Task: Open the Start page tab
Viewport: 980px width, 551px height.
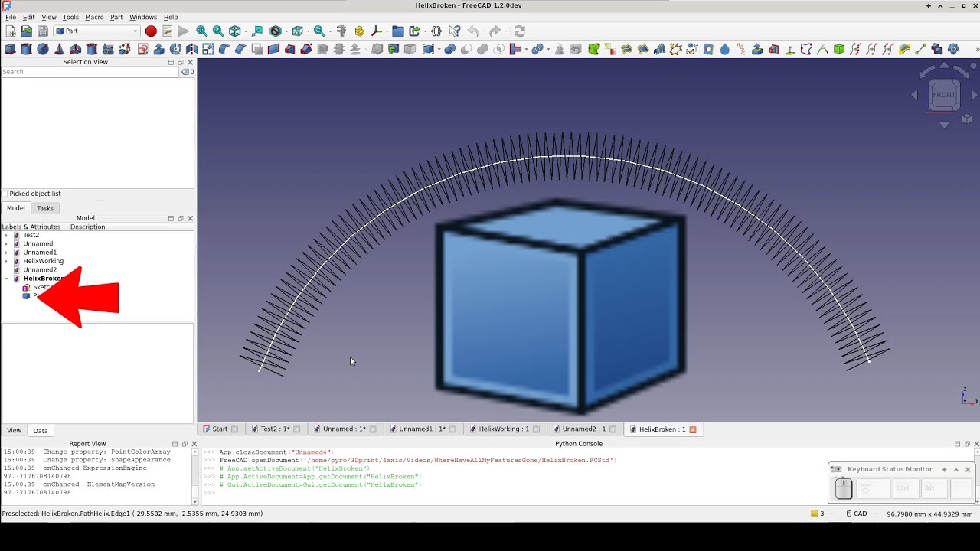Action: (x=220, y=429)
